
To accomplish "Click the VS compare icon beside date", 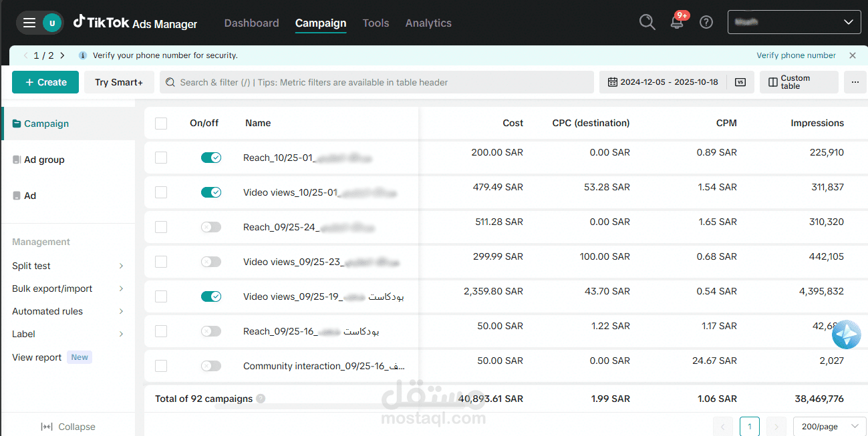I will [740, 82].
